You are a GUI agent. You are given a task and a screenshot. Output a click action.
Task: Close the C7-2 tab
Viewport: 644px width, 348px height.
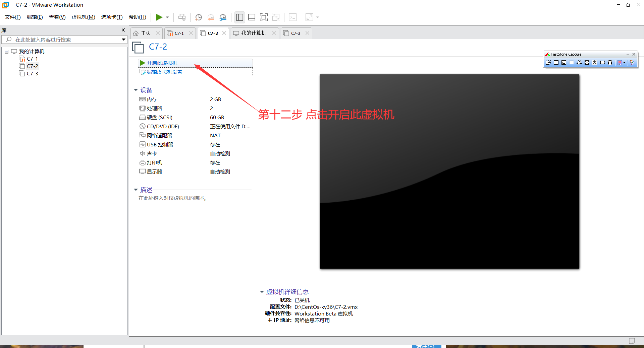(x=224, y=33)
